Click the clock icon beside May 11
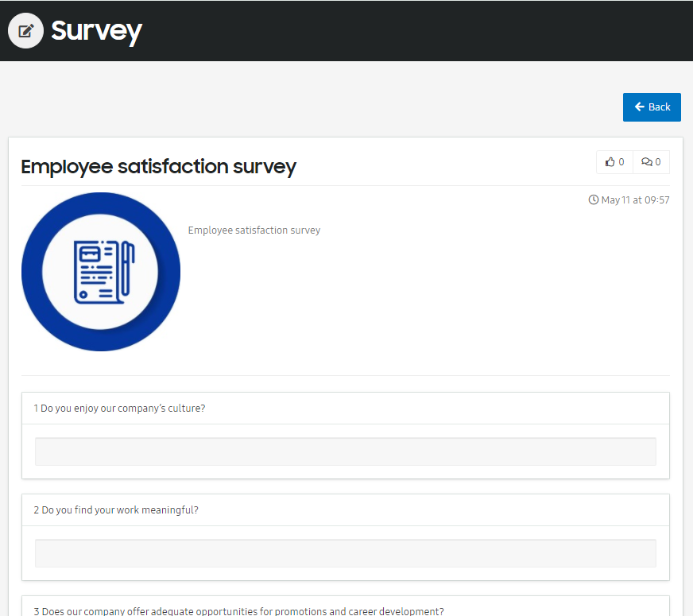The image size is (693, 616). tap(593, 200)
